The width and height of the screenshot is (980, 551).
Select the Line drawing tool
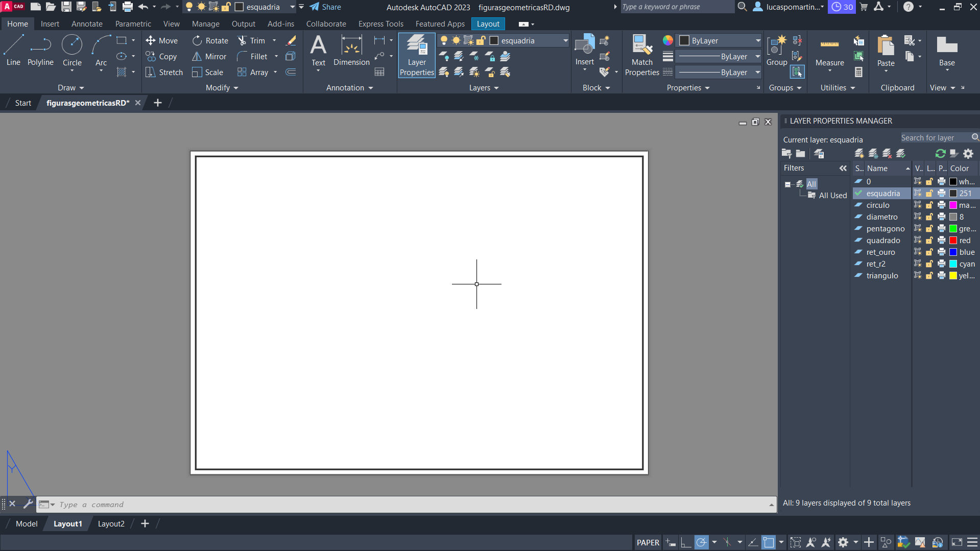[x=13, y=51]
